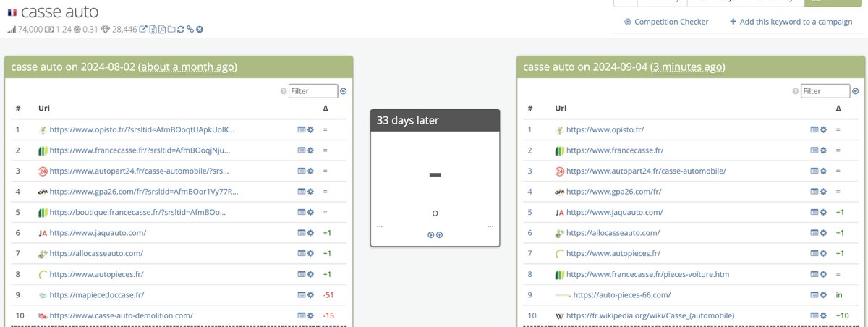The image size is (868, 327).
Task: Click gear icon for left francecasse.fr row 2
Action: [x=310, y=150]
